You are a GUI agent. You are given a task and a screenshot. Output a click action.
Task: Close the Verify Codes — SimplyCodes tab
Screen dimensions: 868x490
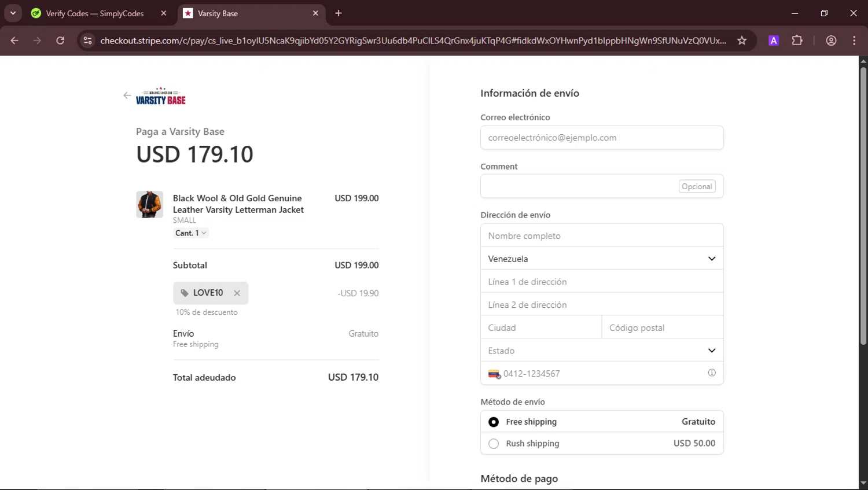pyautogui.click(x=164, y=13)
